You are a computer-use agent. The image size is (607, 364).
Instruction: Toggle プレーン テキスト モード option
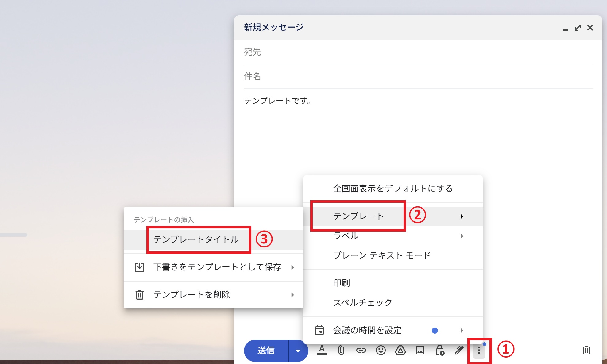[x=382, y=255]
